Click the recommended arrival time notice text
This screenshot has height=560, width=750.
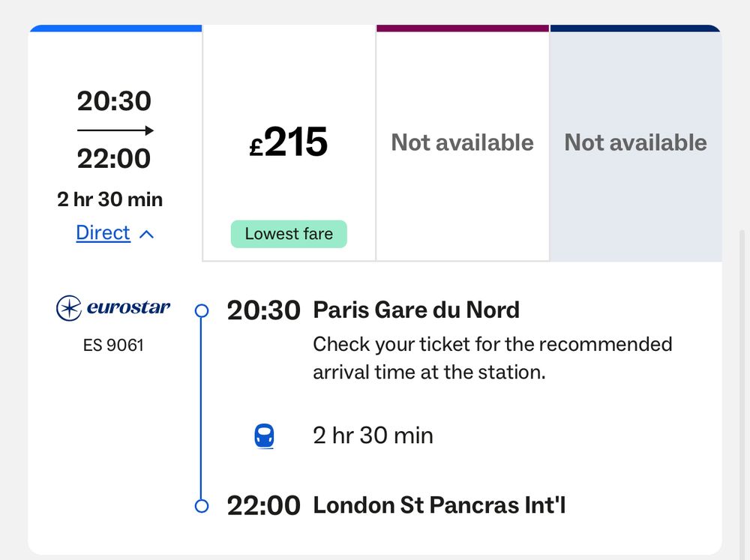492,358
